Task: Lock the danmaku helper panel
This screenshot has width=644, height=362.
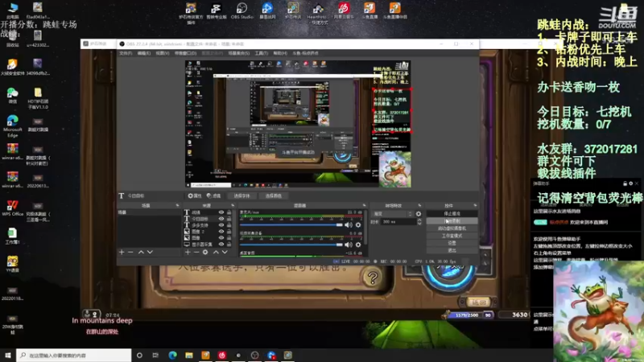Action: point(625,183)
